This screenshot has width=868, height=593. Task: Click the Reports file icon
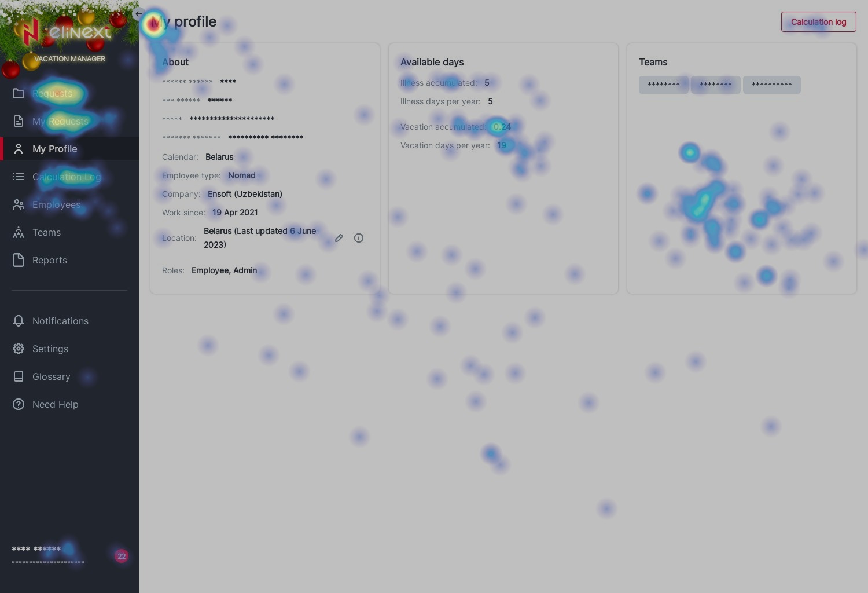click(19, 260)
